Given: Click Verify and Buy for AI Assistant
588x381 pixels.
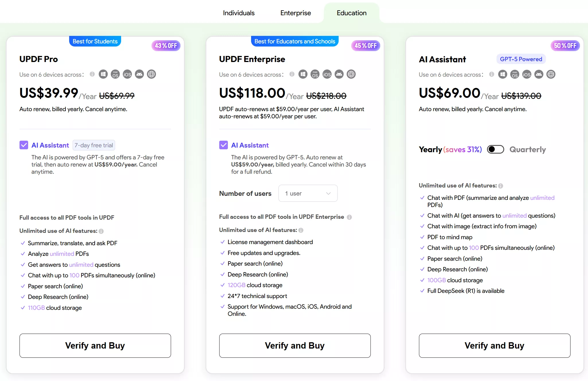Looking at the screenshot, I should (494, 345).
